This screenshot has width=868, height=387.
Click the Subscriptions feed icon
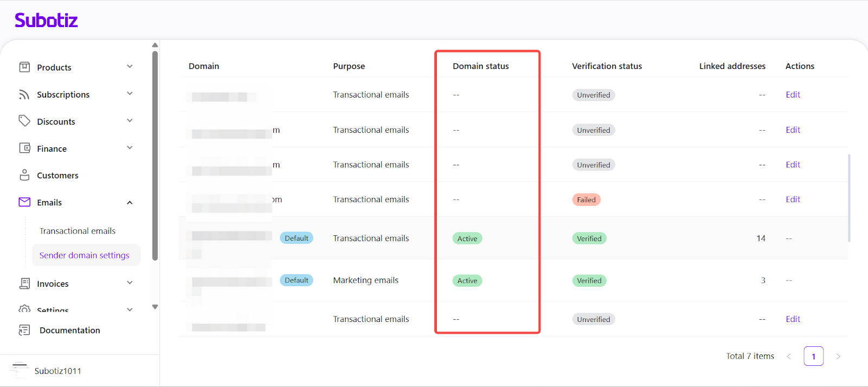24,94
